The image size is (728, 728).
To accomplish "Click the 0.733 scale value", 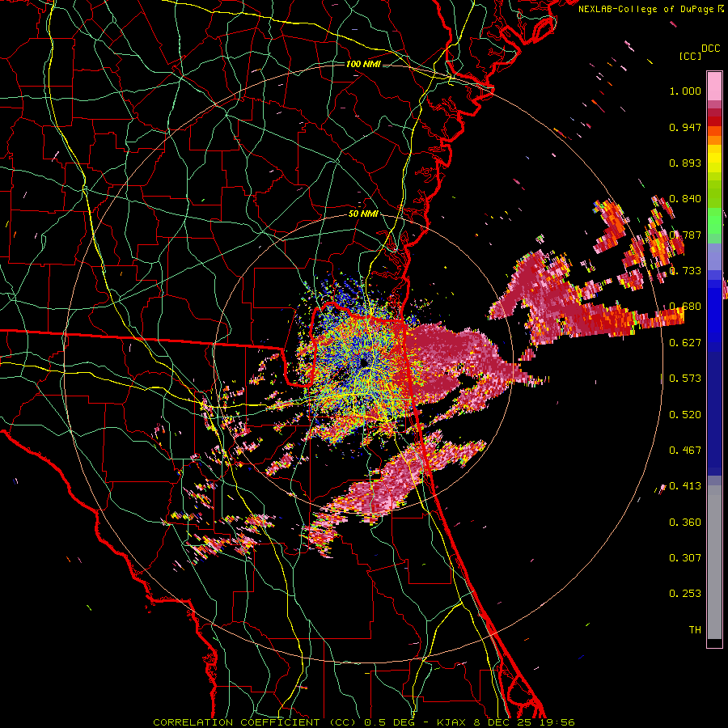I will pos(685,271).
